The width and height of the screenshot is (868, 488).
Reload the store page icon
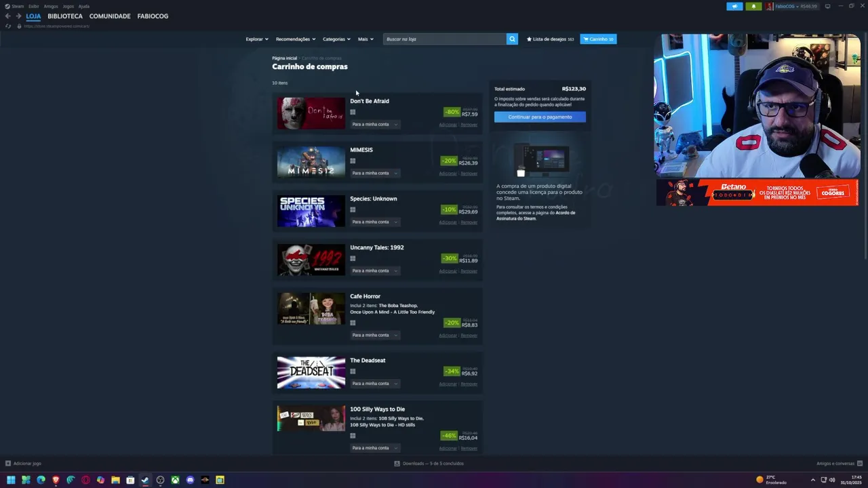pyautogui.click(x=8, y=26)
